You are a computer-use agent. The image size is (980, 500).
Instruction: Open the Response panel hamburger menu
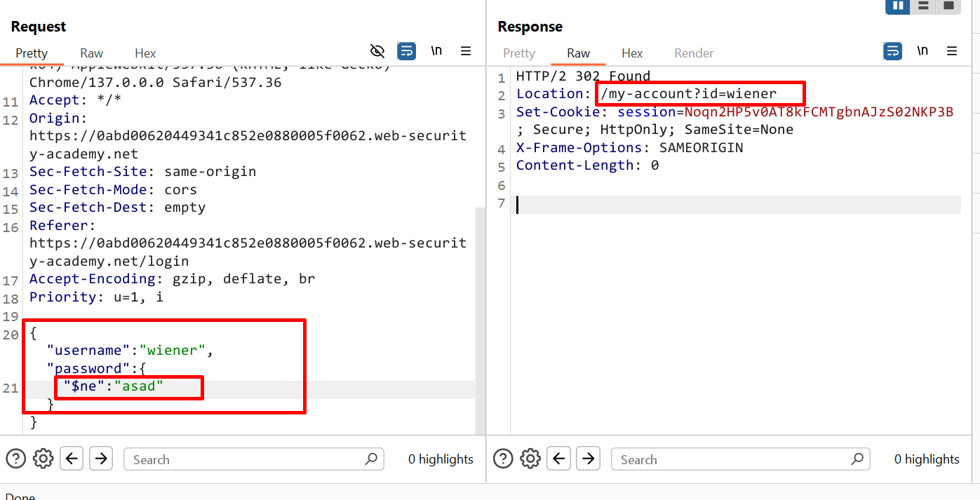(x=952, y=51)
